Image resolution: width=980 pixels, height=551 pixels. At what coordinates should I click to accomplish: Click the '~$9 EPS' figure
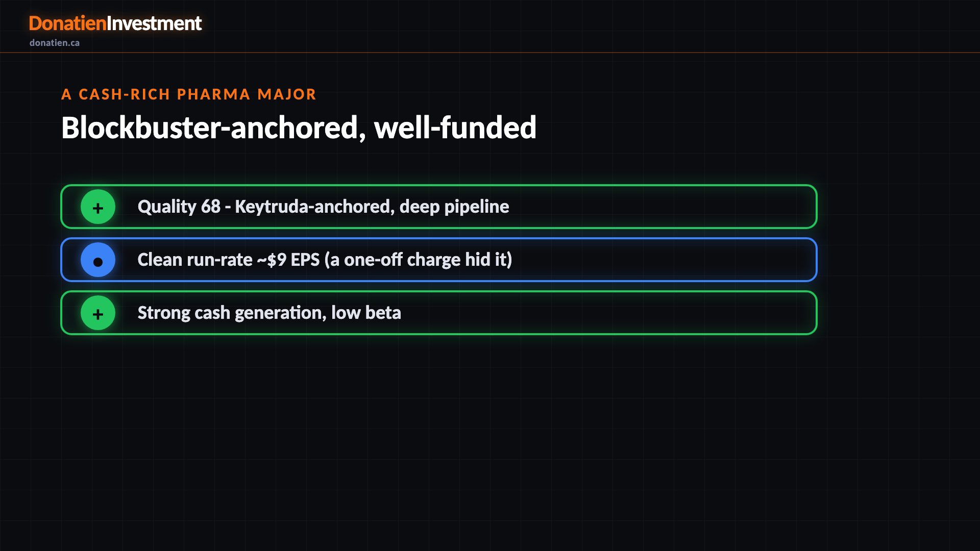(288, 260)
